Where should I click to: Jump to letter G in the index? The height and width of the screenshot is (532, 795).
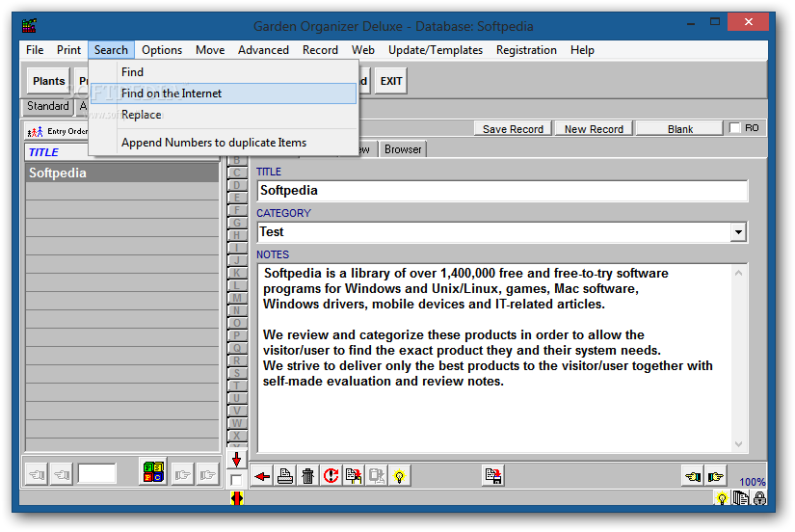pos(236,223)
